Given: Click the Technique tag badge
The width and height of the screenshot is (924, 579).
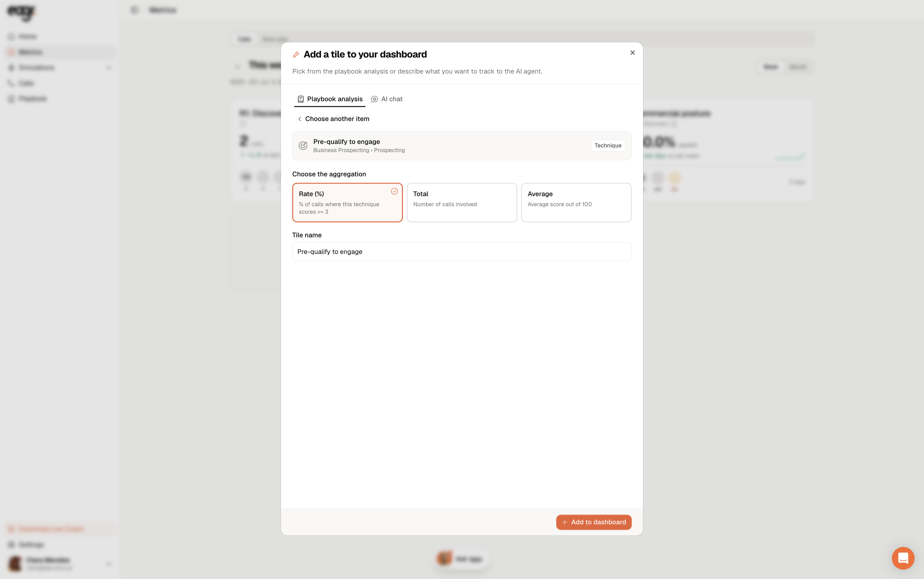Looking at the screenshot, I should pos(608,146).
